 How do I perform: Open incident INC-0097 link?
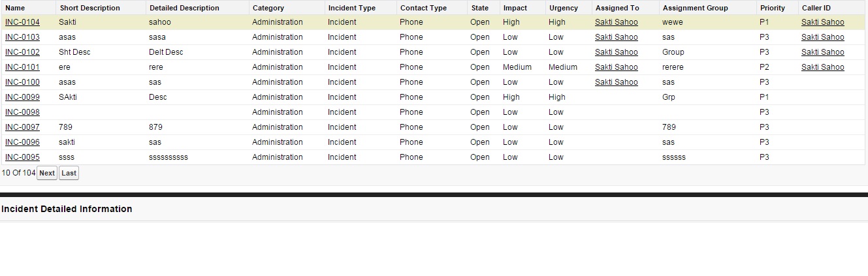(22, 127)
